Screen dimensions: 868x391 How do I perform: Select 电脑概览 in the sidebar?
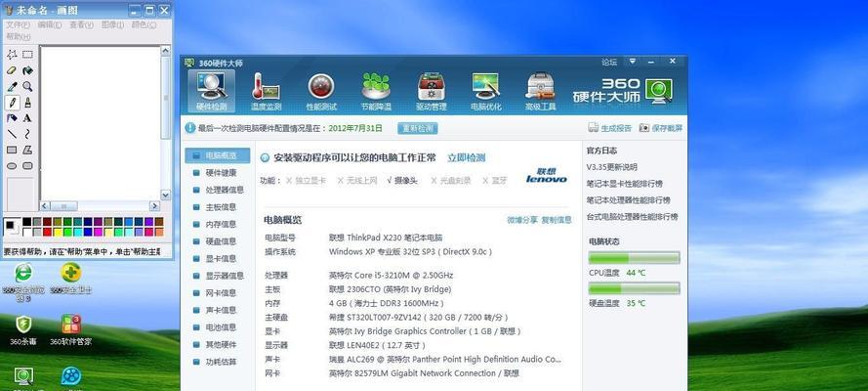[x=217, y=155]
